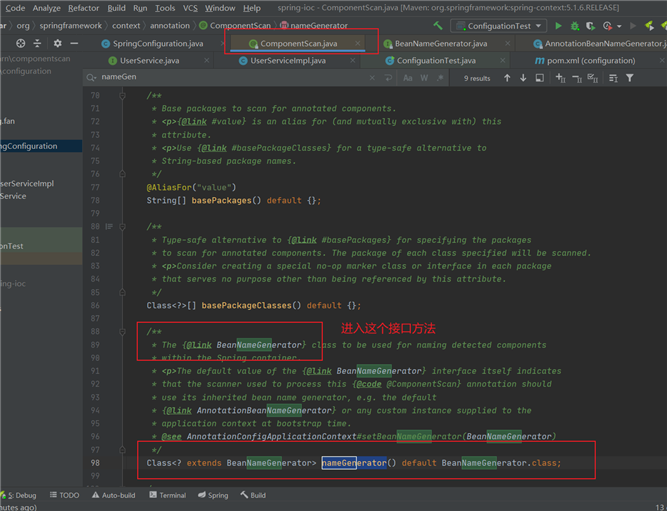Toggle Regex option in search bar
The height and width of the screenshot is (511, 667).
click(440, 78)
